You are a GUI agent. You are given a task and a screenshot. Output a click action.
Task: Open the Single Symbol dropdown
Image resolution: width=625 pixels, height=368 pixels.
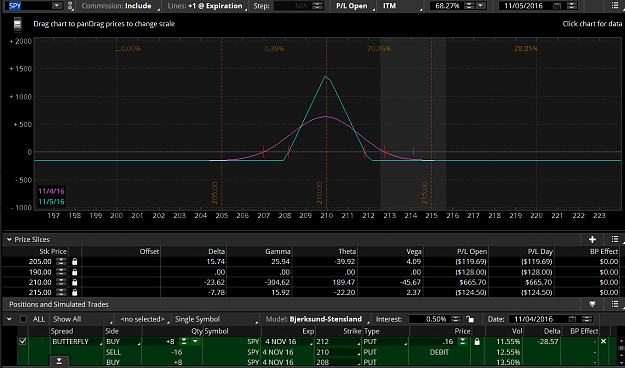click(215, 319)
